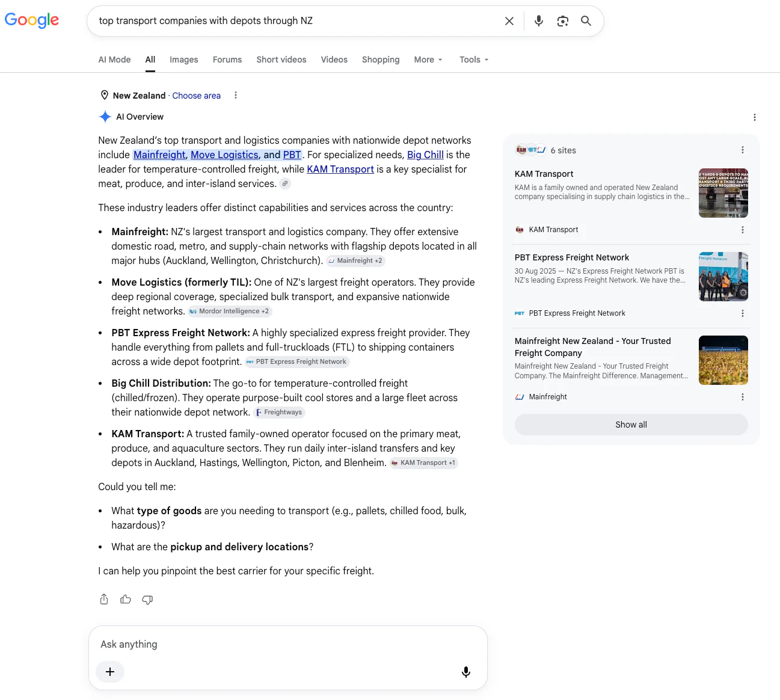Viewport: 780px width, 700px height.
Task: Open Mainfreight source three-dot menu
Action: tap(743, 397)
